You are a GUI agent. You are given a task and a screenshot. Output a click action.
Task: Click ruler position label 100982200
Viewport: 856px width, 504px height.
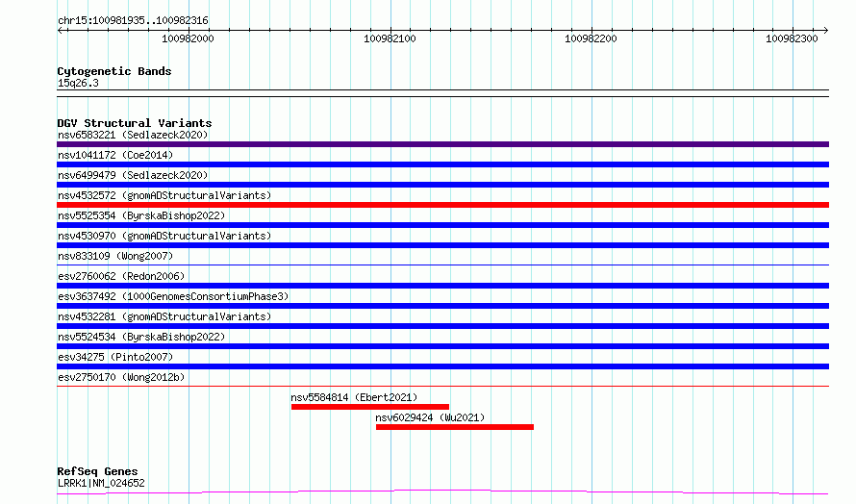point(591,38)
